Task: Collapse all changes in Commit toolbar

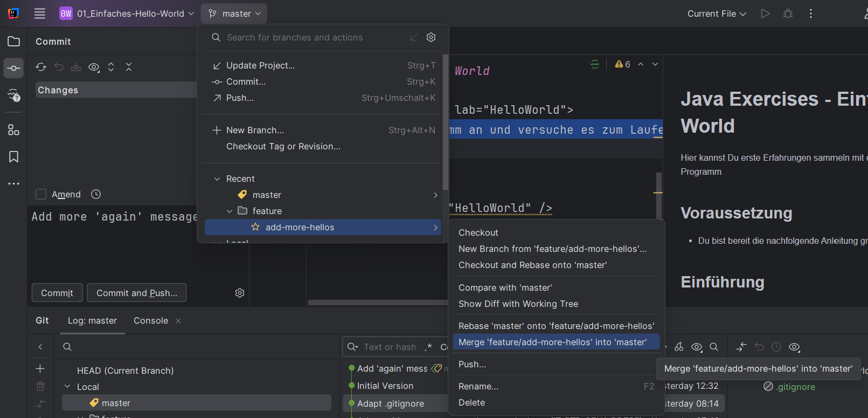Action: click(129, 67)
